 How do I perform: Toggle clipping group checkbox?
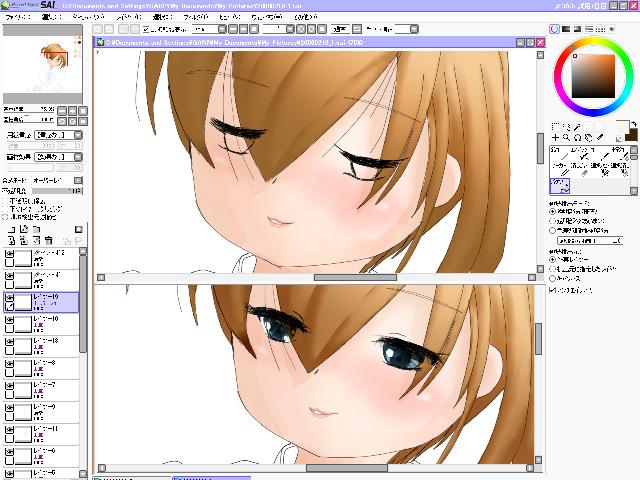click(x=5, y=209)
